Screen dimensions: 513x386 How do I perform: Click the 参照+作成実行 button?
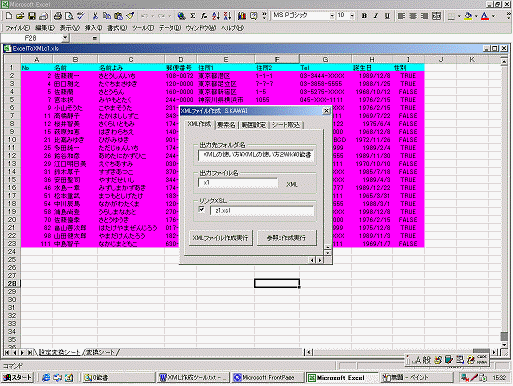pos(286,238)
